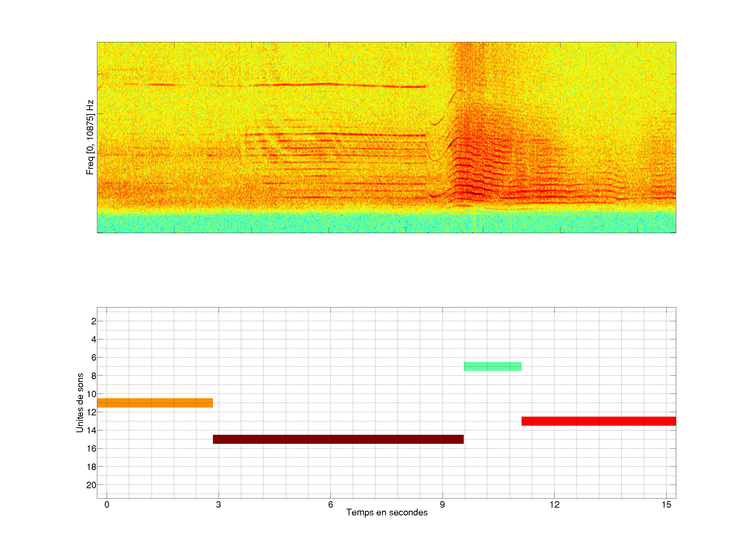Viewport: 747px width, 560px height.
Task: Click the y-axis tick label 20
Action: tap(91, 485)
